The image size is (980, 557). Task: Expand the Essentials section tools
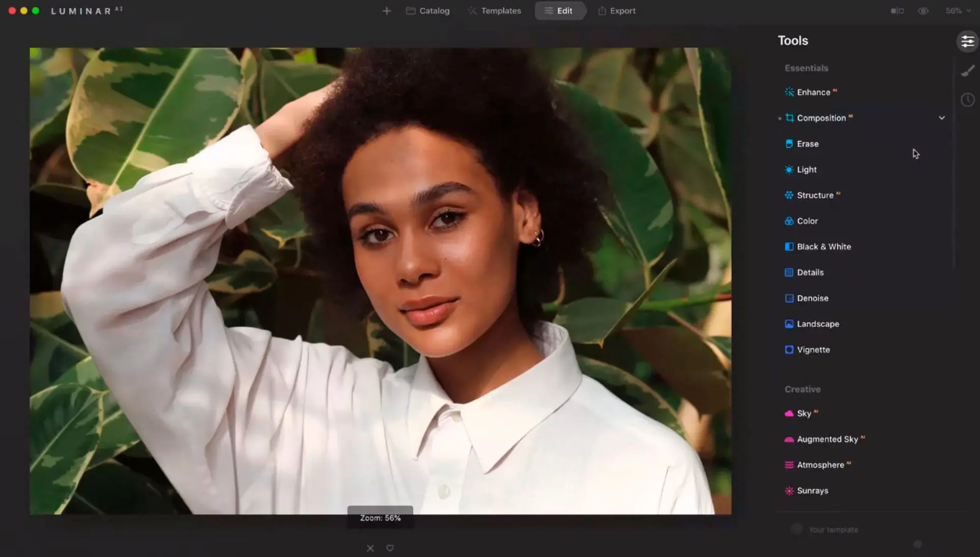(806, 67)
